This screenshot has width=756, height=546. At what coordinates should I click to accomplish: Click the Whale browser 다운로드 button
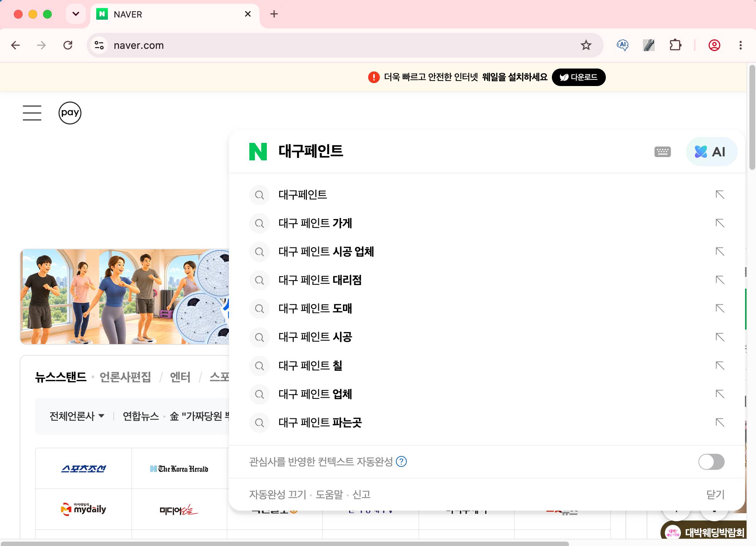tap(578, 77)
